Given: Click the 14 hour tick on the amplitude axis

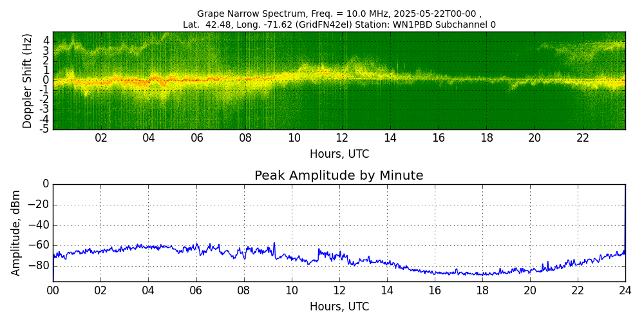Looking at the screenshot, I should (386, 290).
